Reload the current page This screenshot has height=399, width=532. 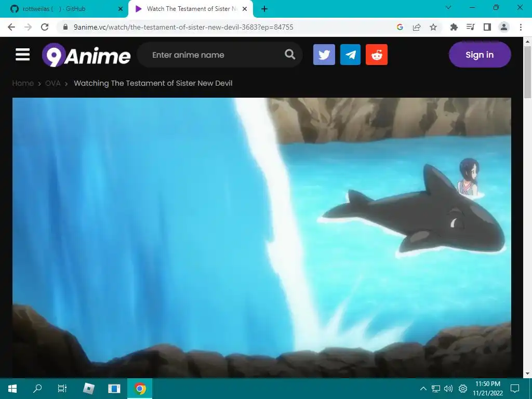coord(45,27)
